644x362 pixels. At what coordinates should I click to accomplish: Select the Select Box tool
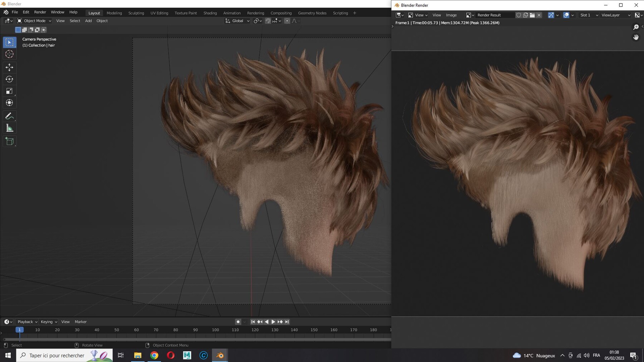pyautogui.click(x=10, y=42)
